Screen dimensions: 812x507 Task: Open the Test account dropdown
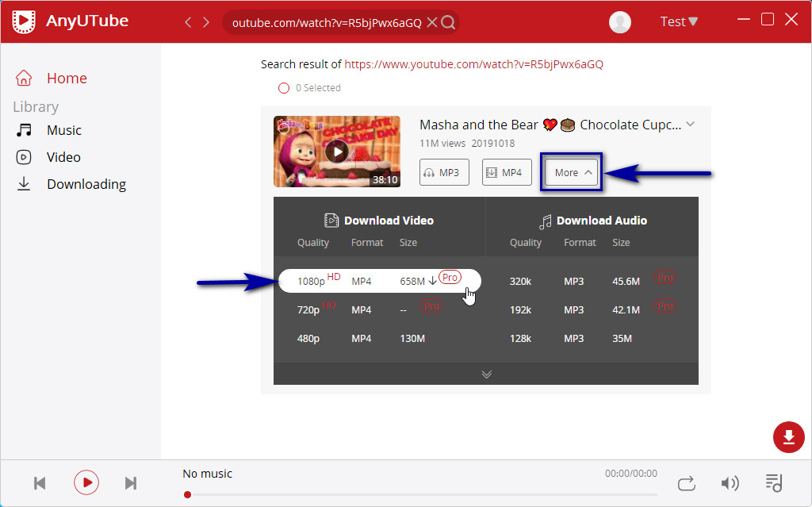[x=679, y=21]
